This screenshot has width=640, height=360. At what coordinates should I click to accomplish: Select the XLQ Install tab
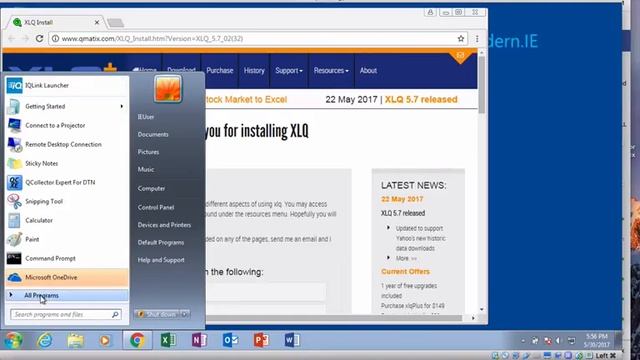55,22
